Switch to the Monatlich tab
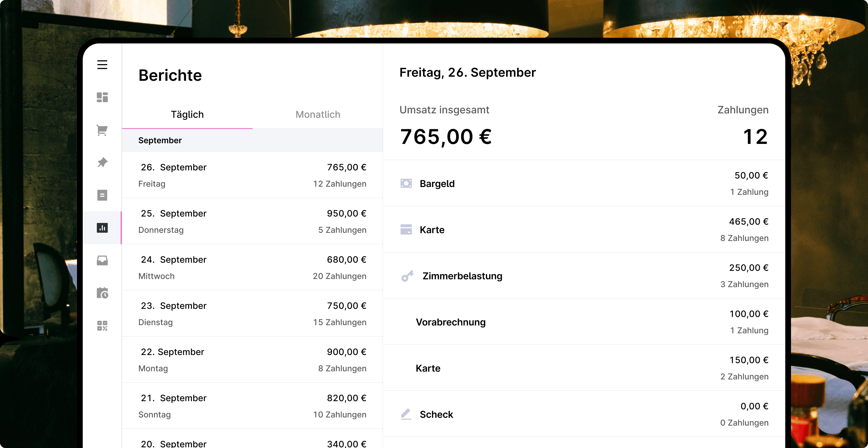The height and width of the screenshot is (448, 868). tap(318, 114)
